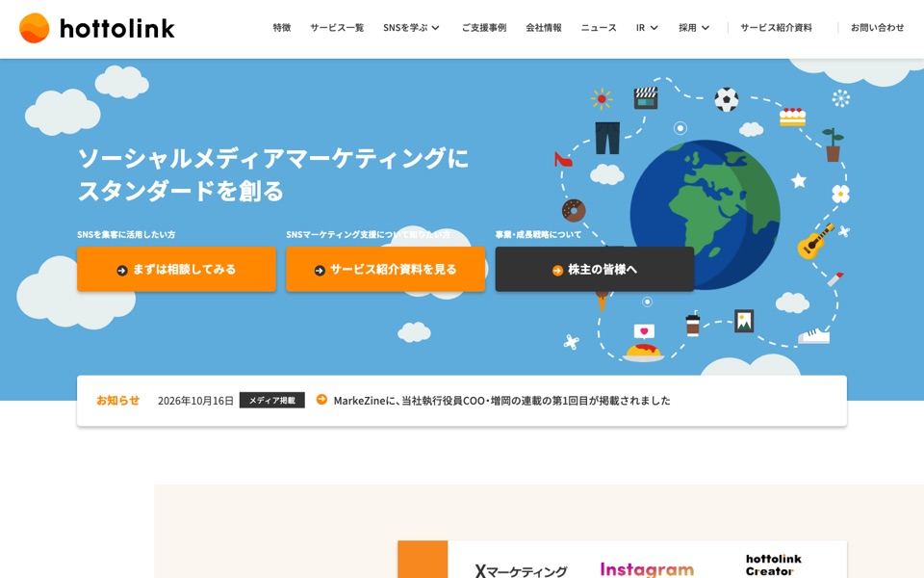The width and height of the screenshot is (924, 578).
Task: Click the サービス紹介資料を見る button
Action: [385, 269]
